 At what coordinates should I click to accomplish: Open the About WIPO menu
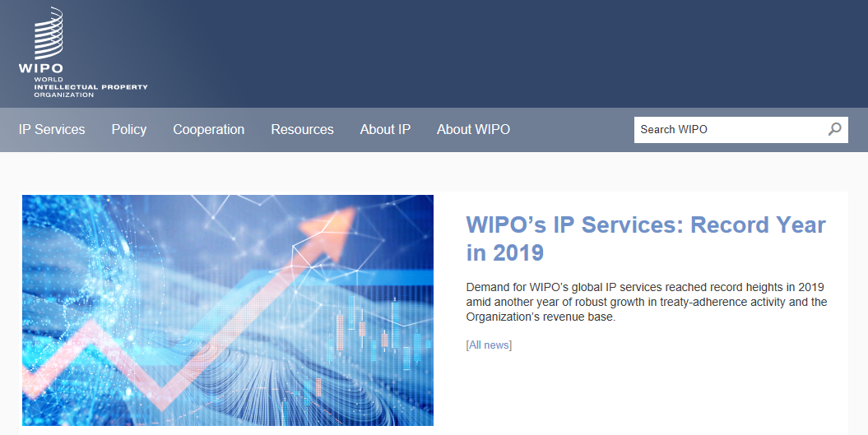point(473,129)
